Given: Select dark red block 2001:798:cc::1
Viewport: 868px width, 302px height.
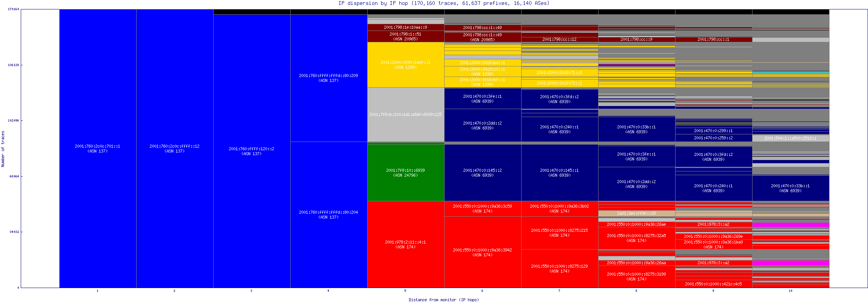Looking at the screenshot, I should (x=714, y=39).
